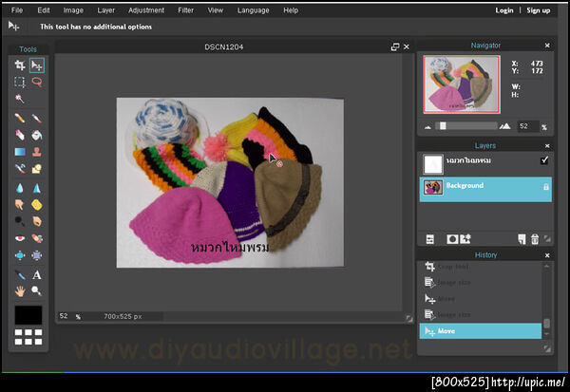This screenshot has height=392, width=570.
Task: Click the Login link
Action: coord(504,10)
